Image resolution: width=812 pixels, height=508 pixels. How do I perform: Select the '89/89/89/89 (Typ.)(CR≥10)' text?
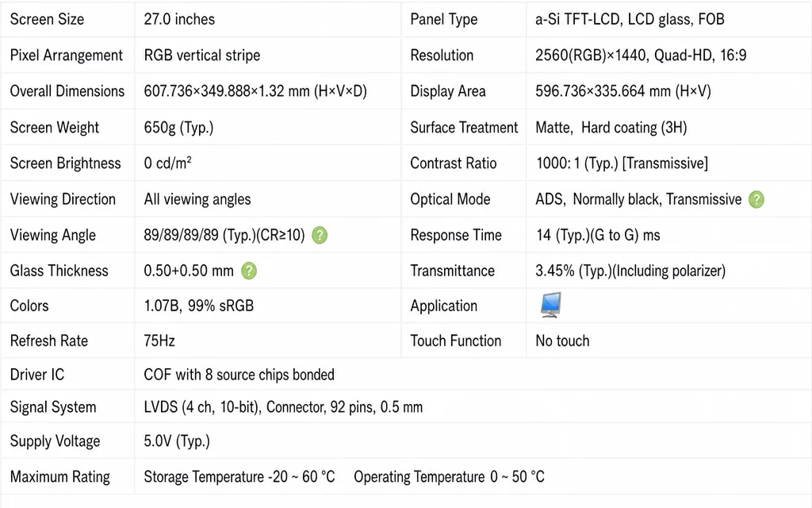pos(224,235)
